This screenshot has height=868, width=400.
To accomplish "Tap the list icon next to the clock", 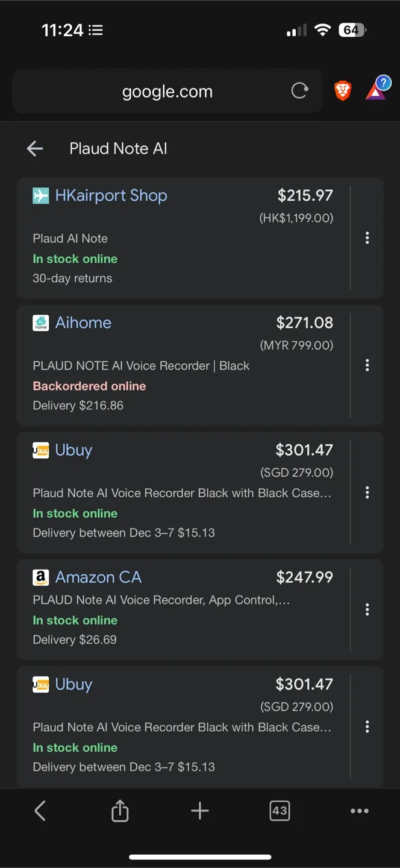I will point(95,30).
